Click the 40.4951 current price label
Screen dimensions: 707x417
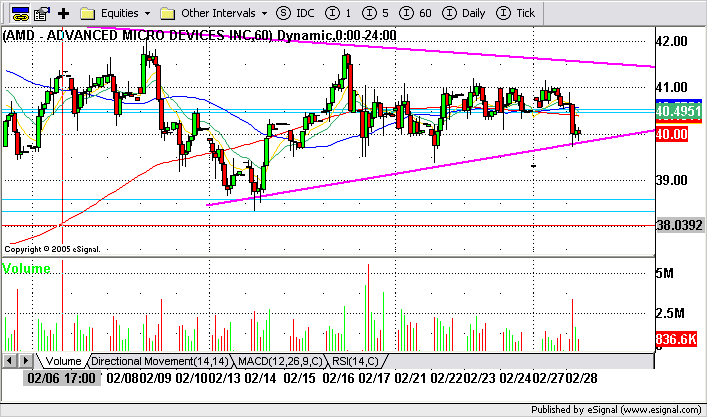pos(679,111)
